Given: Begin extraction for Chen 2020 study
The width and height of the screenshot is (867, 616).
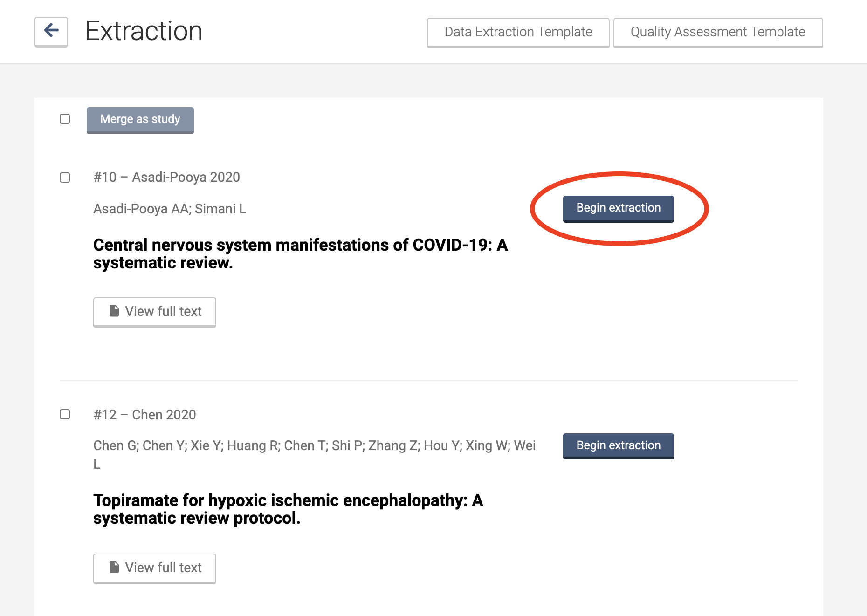Looking at the screenshot, I should pyautogui.click(x=618, y=445).
